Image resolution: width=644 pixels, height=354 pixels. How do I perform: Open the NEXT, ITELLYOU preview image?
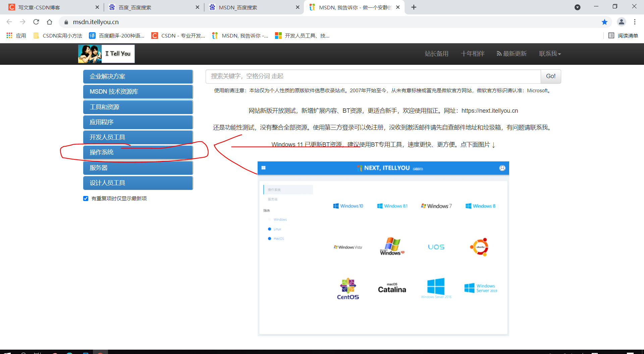coord(383,249)
